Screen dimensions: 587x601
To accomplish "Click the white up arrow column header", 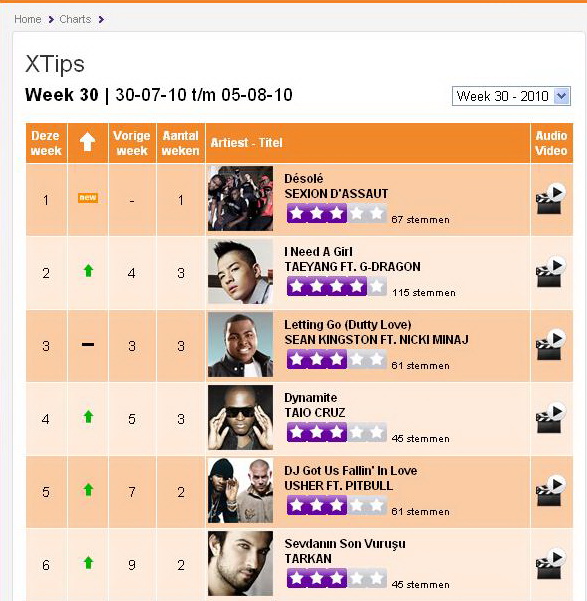I will click(87, 142).
